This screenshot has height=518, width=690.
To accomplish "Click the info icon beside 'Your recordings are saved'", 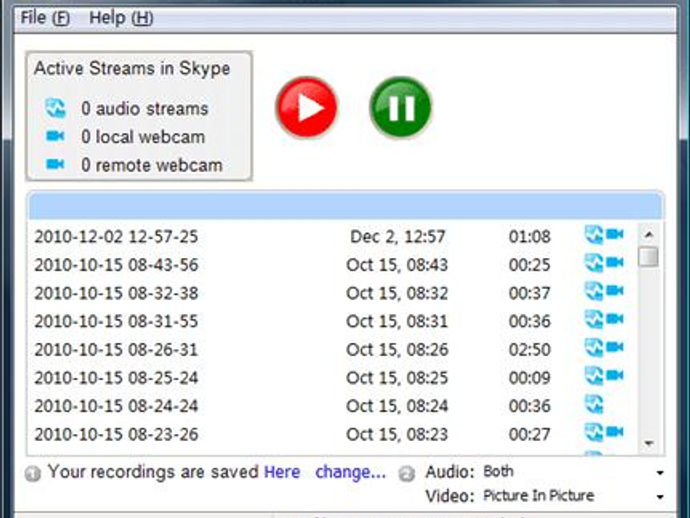I will (x=33, y=474).
